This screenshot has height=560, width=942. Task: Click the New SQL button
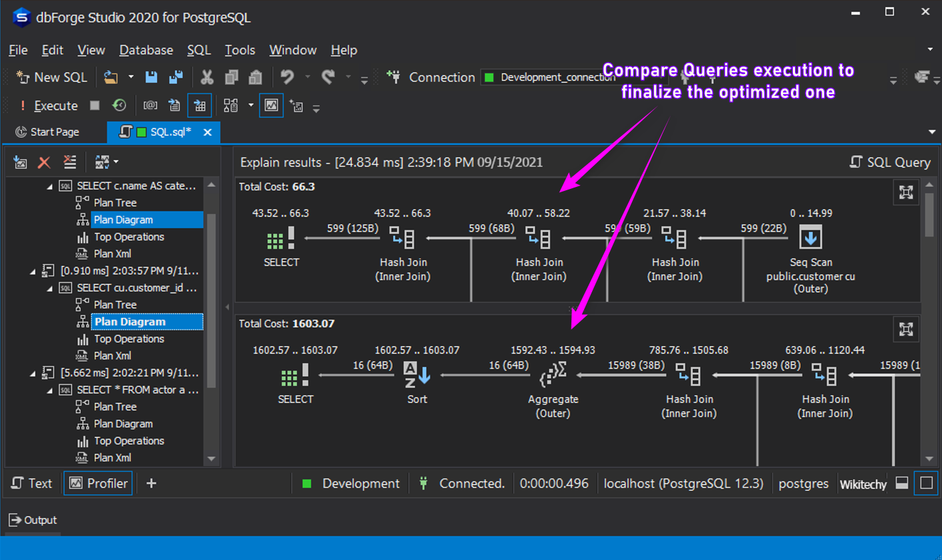pyautogui.click(x=52, y=77)
